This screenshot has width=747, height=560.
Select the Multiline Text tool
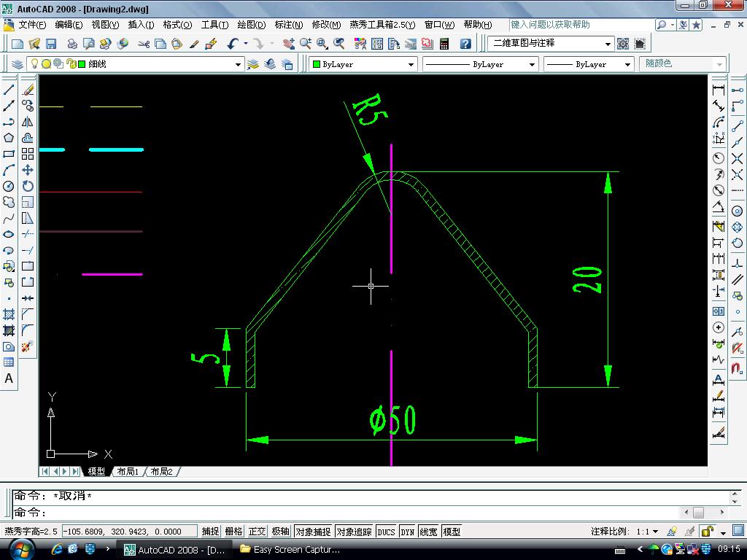click(x=9, y=378)
